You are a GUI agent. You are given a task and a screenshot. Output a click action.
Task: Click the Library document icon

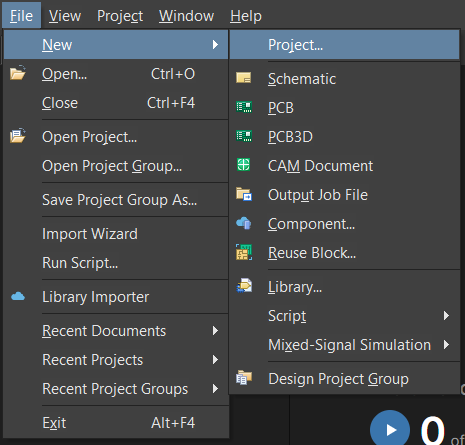click(244, 286)
